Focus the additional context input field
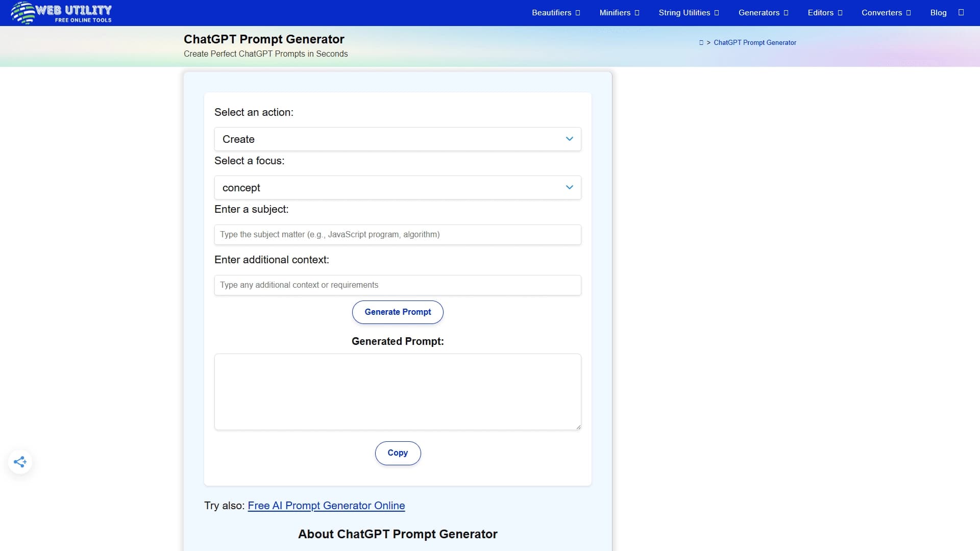This screenshot has height=551, width=980. click(x=398, y=285)
